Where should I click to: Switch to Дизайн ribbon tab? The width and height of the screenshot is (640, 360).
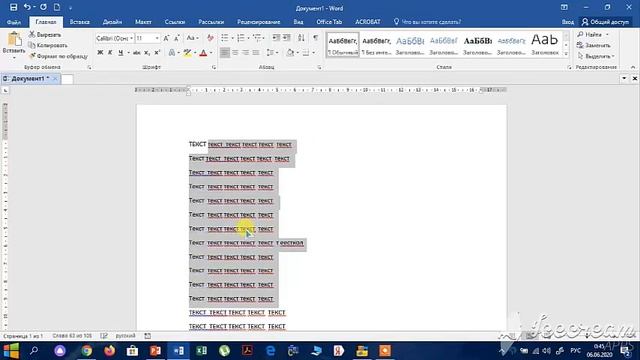pos(112,22)
